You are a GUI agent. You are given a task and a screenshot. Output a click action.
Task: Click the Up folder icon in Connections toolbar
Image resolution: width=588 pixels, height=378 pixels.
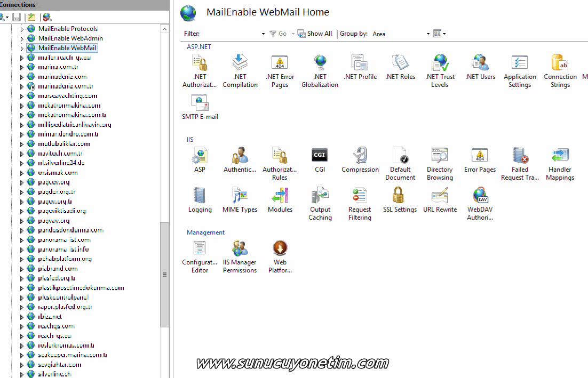point(31,17)
